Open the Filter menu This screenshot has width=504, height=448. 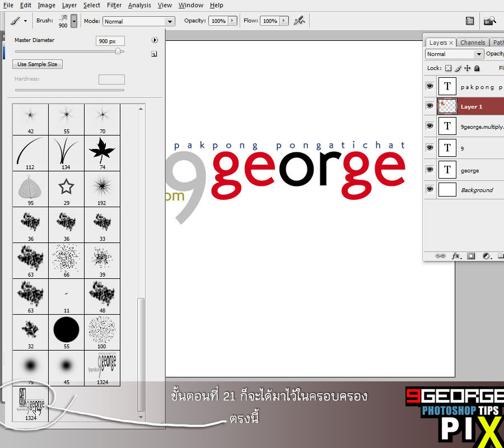(114, 5)
